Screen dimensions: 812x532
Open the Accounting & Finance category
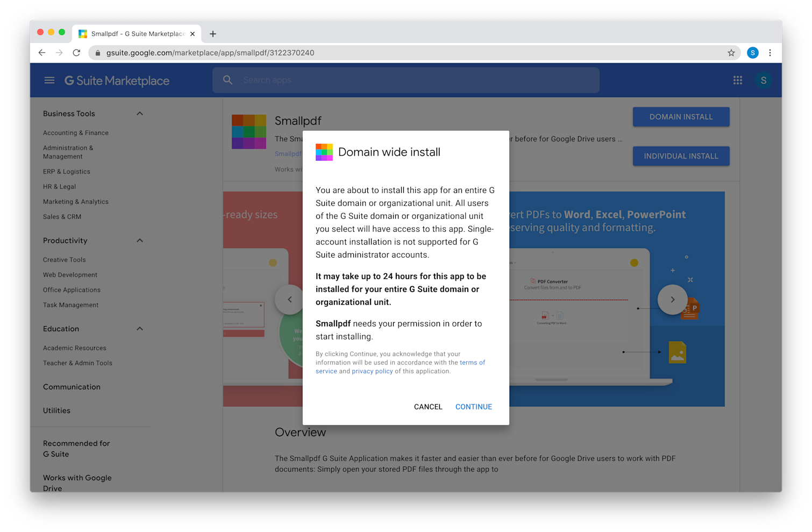coord(76,133)
